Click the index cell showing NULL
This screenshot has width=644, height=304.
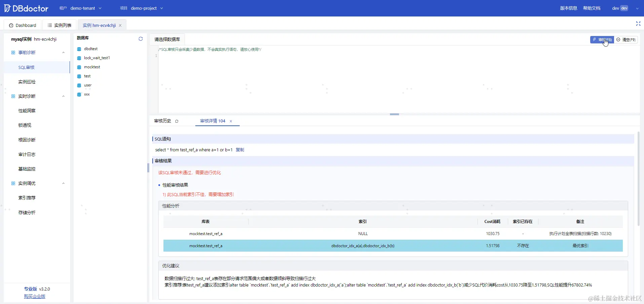(x=363, y=234)
